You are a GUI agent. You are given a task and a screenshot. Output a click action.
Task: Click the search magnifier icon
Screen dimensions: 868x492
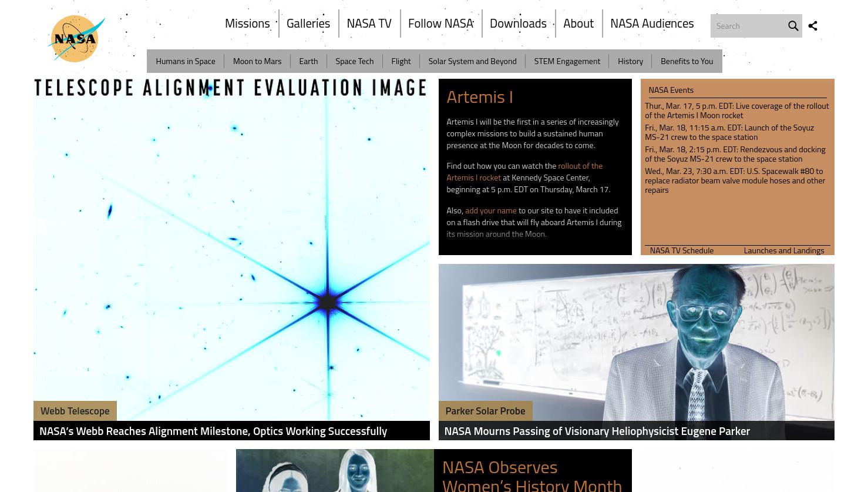(x=793, y=26)
